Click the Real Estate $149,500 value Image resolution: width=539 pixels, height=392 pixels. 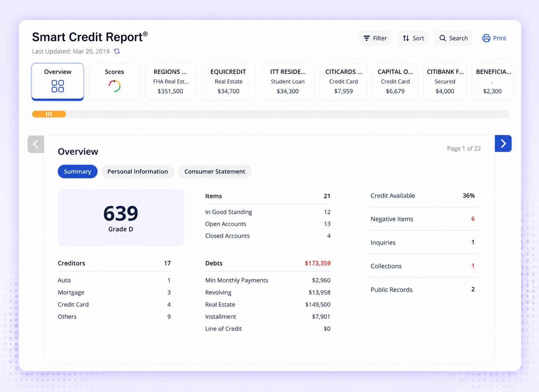point(318,304)
